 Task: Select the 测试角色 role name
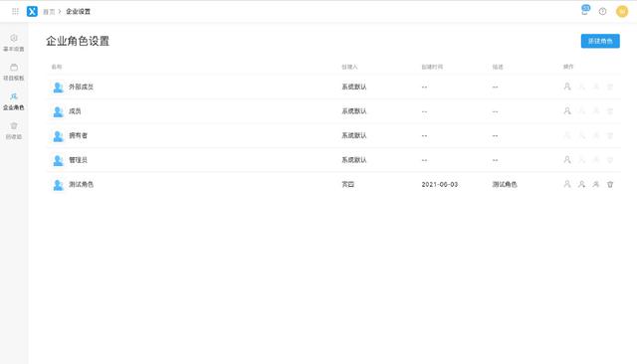click(81, 184)
